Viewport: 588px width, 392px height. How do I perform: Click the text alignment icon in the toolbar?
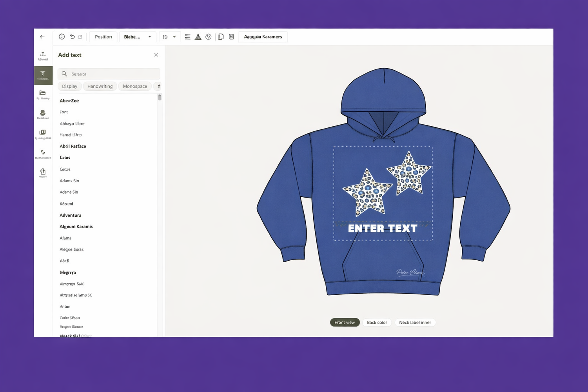(187, 37)
